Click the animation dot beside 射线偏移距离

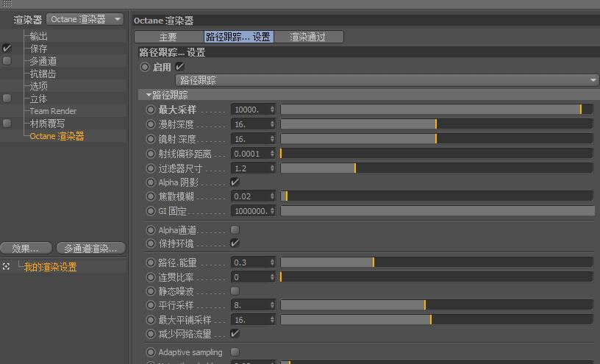[x=151, y=154]
